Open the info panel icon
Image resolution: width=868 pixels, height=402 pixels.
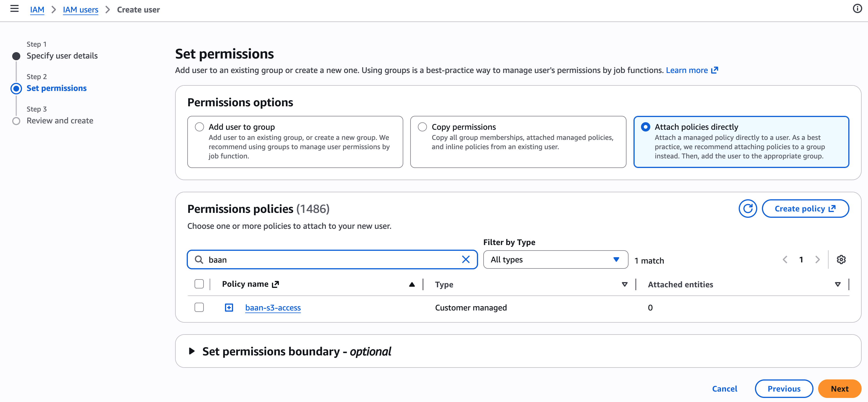[x=857, y=8]
